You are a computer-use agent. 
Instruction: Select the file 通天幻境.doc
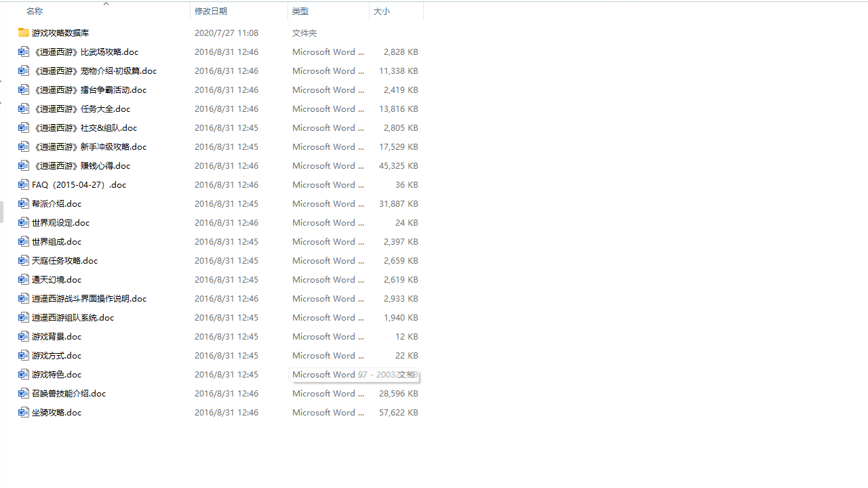tap(56, 279)
